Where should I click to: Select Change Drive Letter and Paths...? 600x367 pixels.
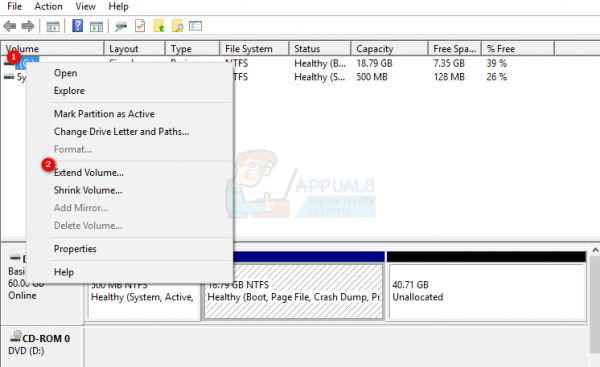click(x=121, y=132)
